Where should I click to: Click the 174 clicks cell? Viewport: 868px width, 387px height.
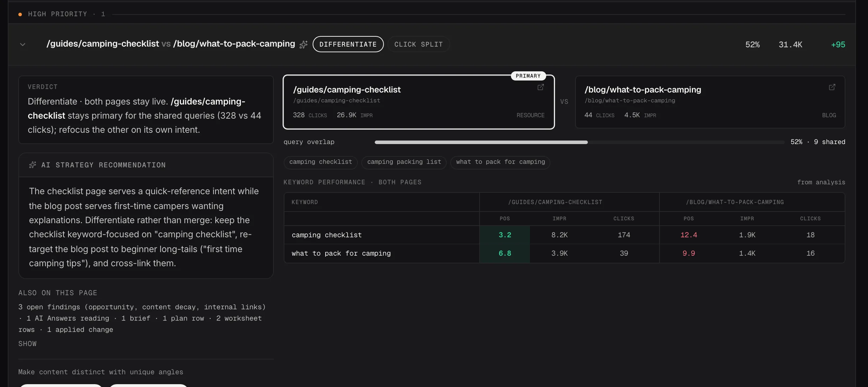pos(623,235)
